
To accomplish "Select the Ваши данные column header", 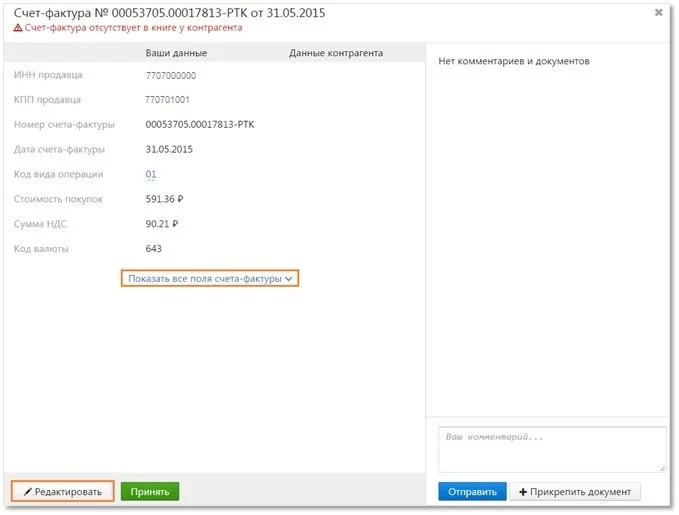I will coord(176,53).
